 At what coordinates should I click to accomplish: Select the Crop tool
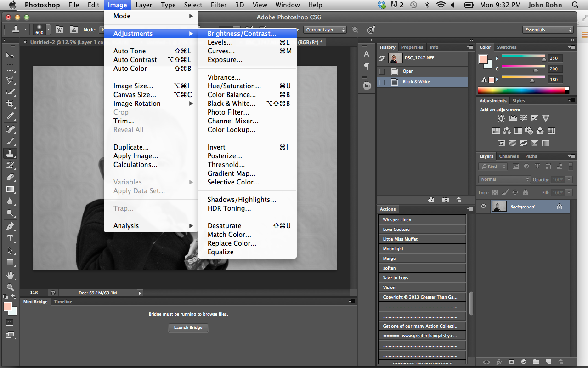click(10, 103)
